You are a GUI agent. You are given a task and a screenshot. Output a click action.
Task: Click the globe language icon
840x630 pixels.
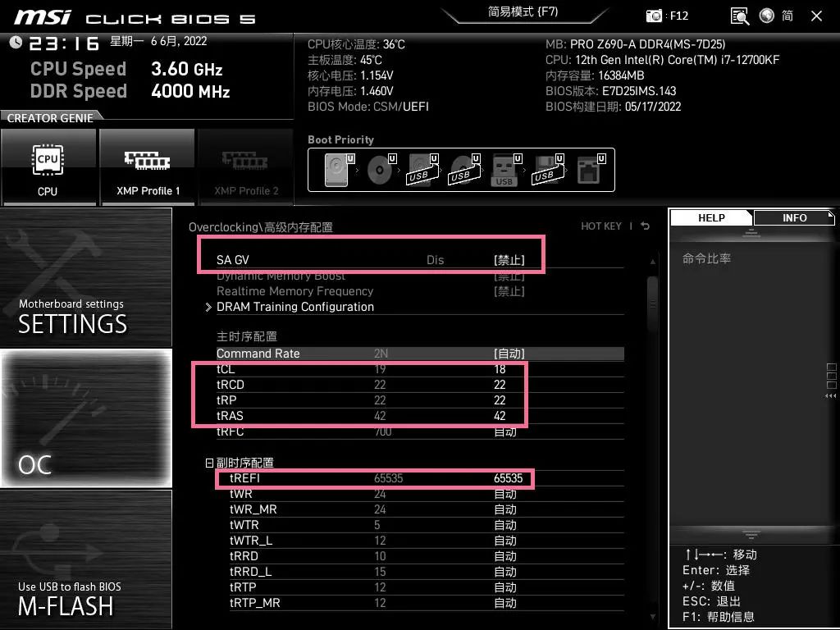765,15
